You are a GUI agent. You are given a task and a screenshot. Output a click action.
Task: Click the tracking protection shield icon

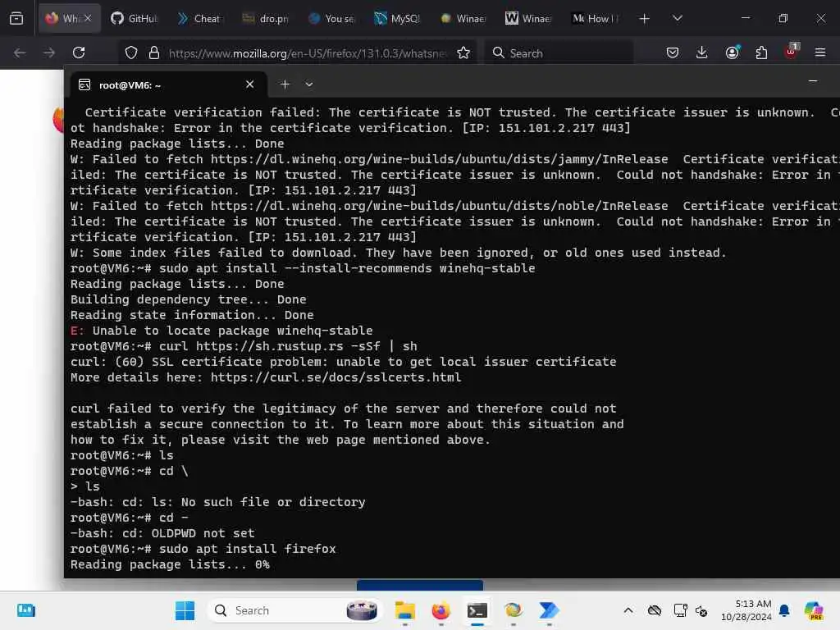131,52
